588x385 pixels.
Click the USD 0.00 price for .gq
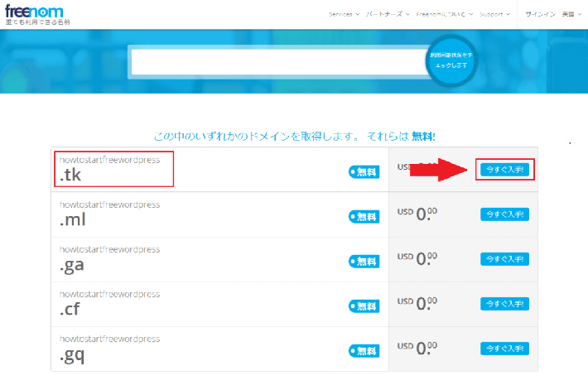(417, 349)
